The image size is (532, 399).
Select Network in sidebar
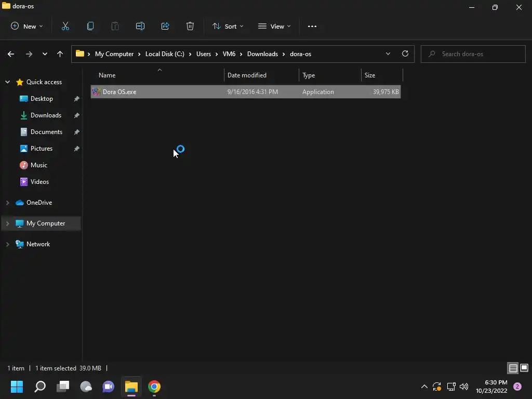point(38,244)
